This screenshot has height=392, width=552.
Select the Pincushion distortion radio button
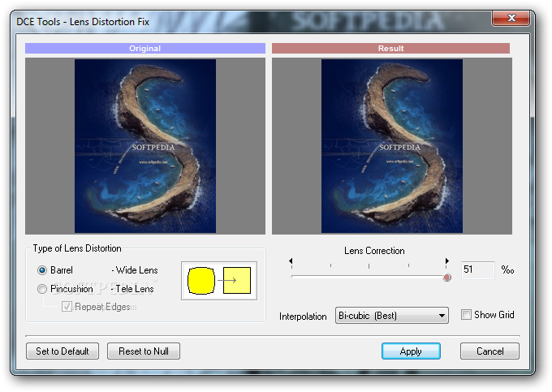coord(42,289)
